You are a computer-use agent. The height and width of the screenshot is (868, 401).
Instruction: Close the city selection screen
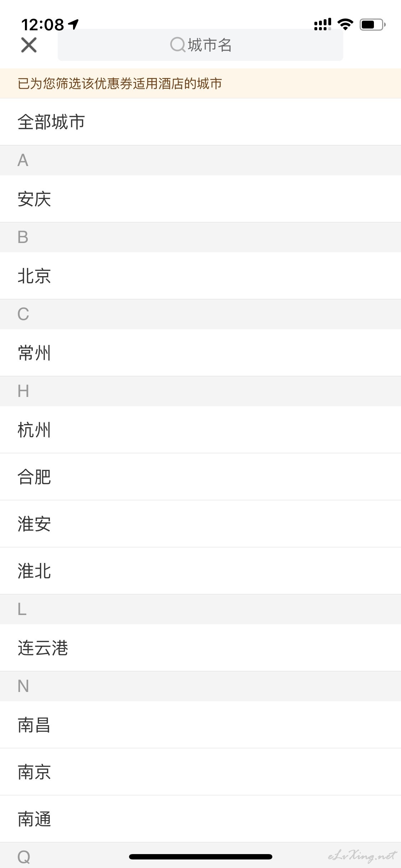(29, 45)
